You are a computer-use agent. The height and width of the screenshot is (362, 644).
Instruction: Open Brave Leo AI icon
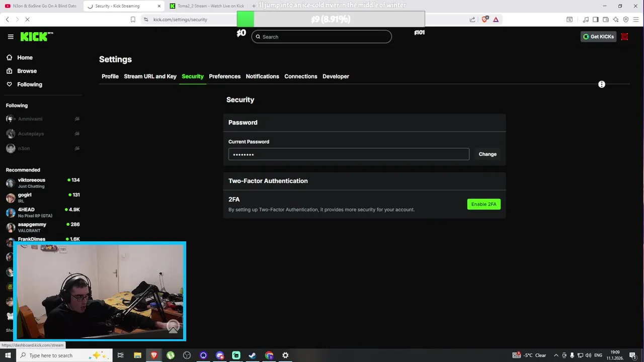pyautogui.click(x=616, y=20)
